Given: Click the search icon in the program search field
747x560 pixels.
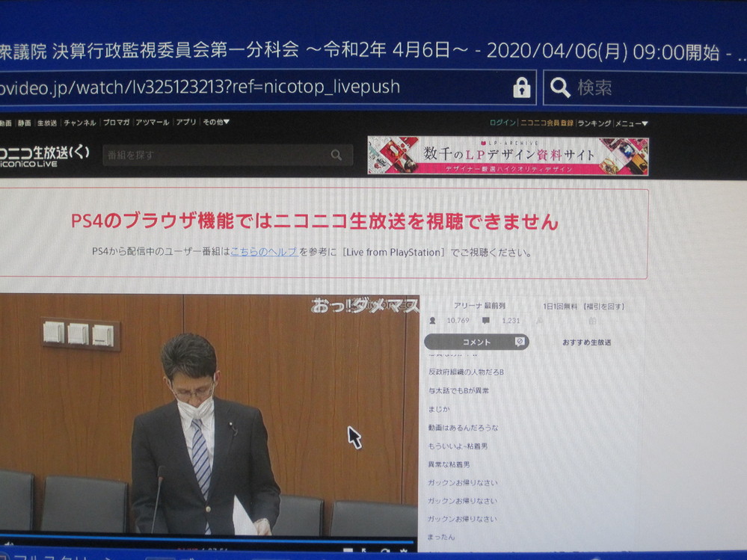Looking at the screenshot, I should click(336, 156).
